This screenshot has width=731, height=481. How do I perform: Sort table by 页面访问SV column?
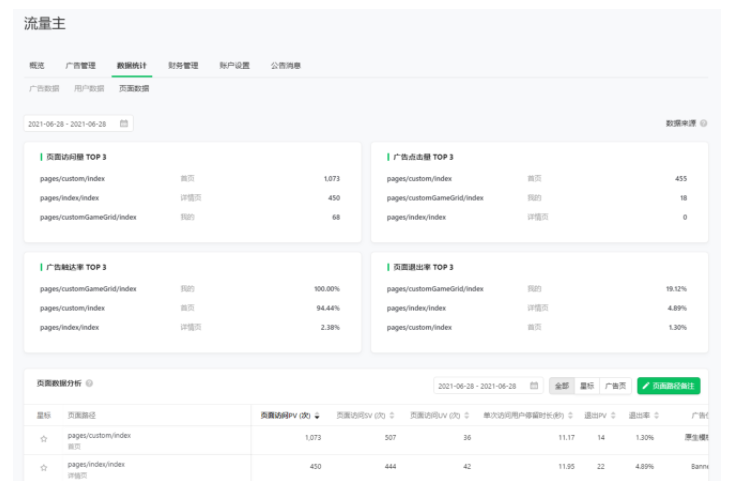click(x=392, y=415)
